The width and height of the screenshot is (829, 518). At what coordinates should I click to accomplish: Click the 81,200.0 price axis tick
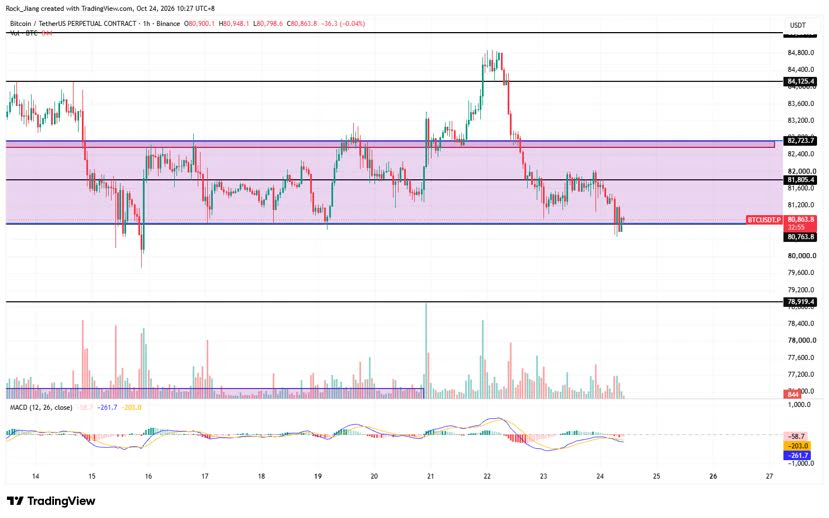click(x=801, y=205)
